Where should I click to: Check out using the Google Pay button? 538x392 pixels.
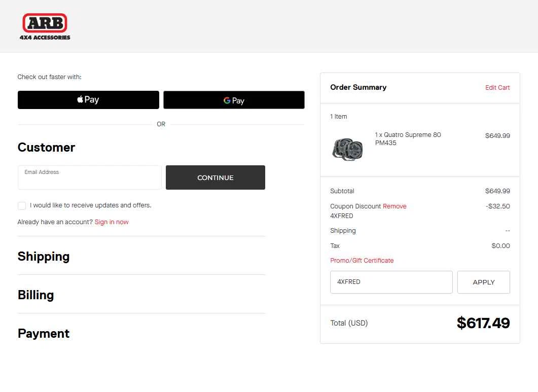234,100
